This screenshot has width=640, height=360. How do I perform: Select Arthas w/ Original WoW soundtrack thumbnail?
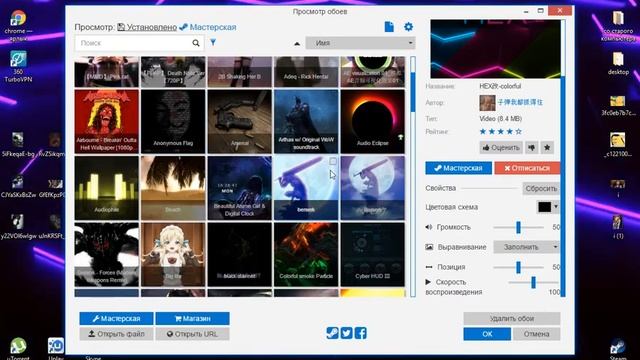(x=306, y=121)
